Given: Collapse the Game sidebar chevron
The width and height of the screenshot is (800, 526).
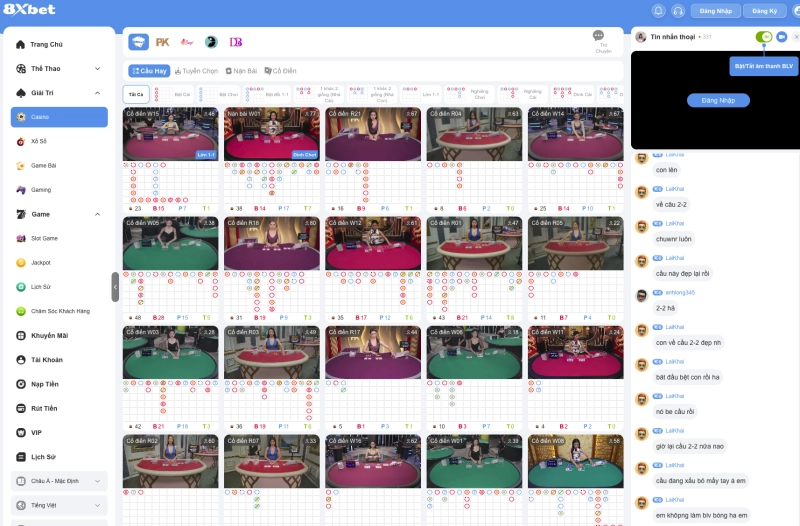Looking at the screenshot, I should pyautogui.click(x=97, y=214).
